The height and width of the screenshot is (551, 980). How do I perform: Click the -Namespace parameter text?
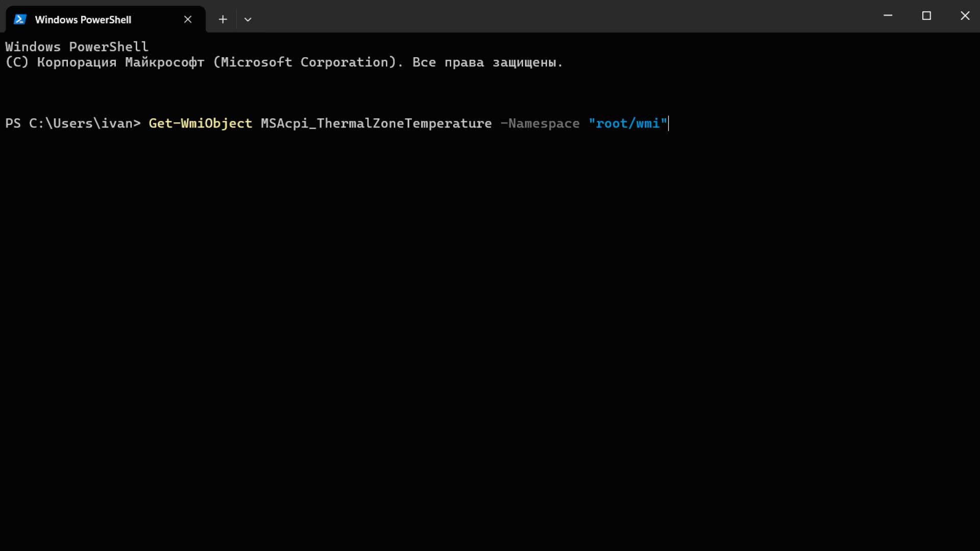540,123
